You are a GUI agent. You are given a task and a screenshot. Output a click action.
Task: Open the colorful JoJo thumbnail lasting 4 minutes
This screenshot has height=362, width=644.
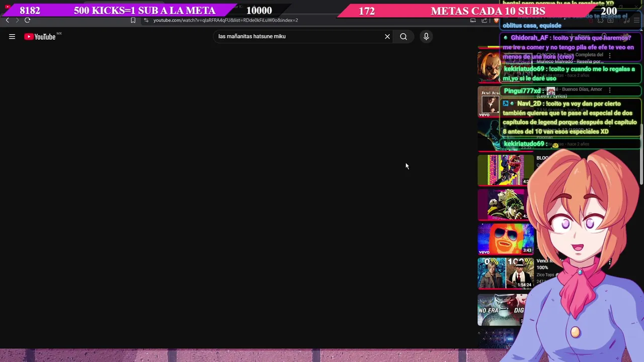505,170
